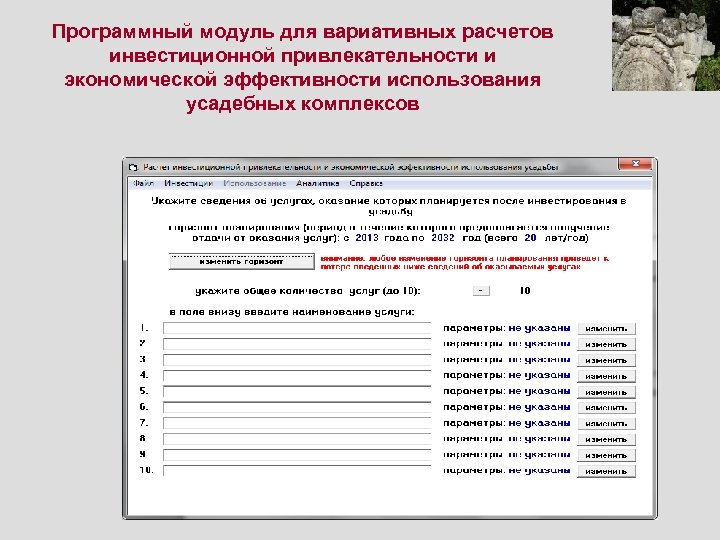Screen dimensions: 720x540
Task: Click the service count value 10
Action: point(525,291)
